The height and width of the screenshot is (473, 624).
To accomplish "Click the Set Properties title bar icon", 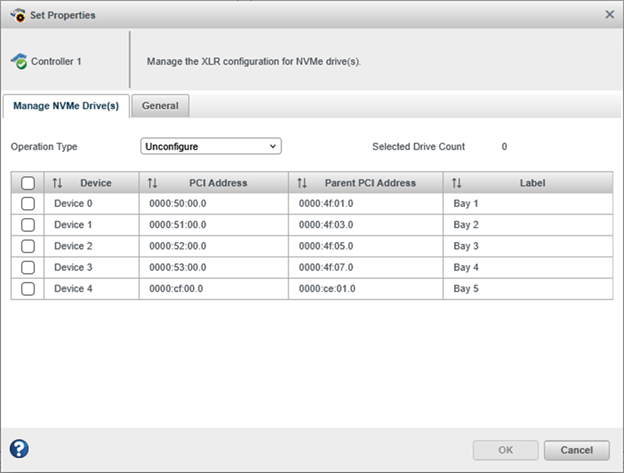I will pos(17,15).
